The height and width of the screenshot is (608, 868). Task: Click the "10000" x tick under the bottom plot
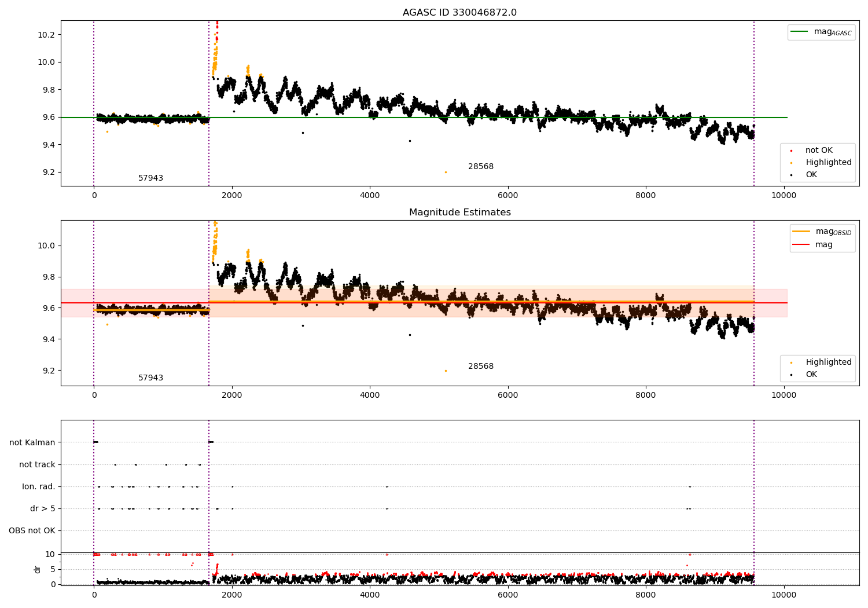pyautogui.click(x=784, y=594)
